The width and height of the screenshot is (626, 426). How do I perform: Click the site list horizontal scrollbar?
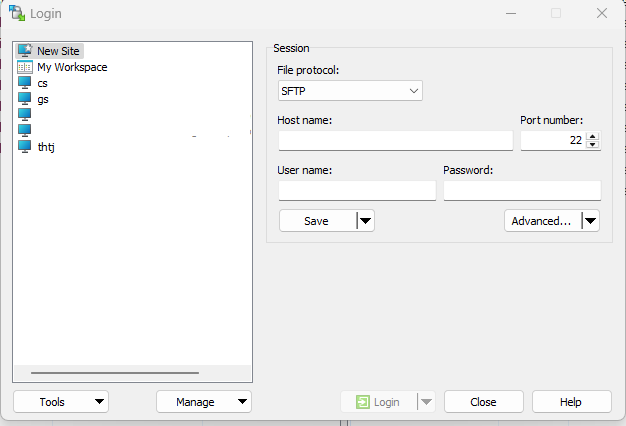[115, 373]
